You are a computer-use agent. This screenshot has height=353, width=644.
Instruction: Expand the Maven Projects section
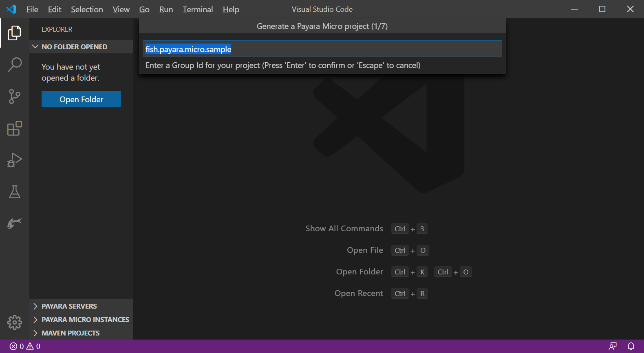pos(82,333)
